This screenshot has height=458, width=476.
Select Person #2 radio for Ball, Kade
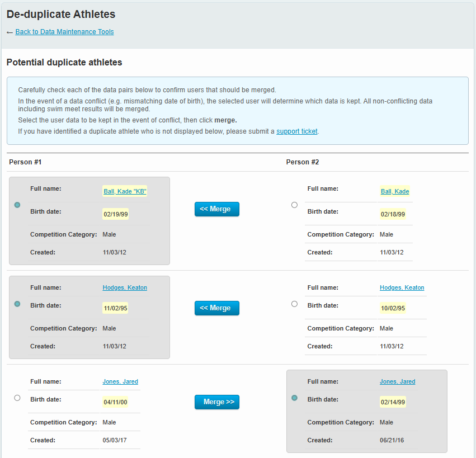pyautogui.click(x=295, y=205)
